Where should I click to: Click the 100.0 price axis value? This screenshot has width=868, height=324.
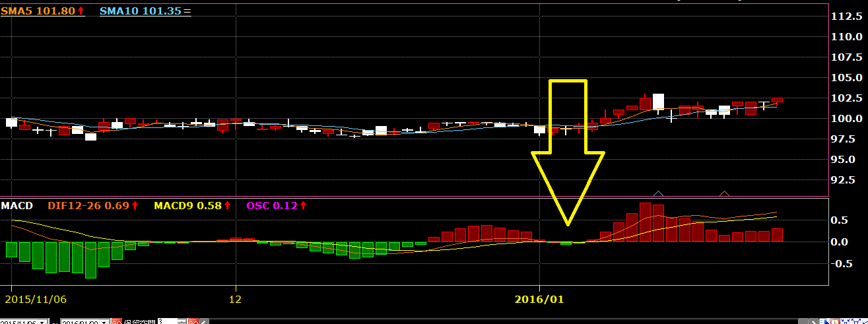pyautogui.click(x=846, y=119)
